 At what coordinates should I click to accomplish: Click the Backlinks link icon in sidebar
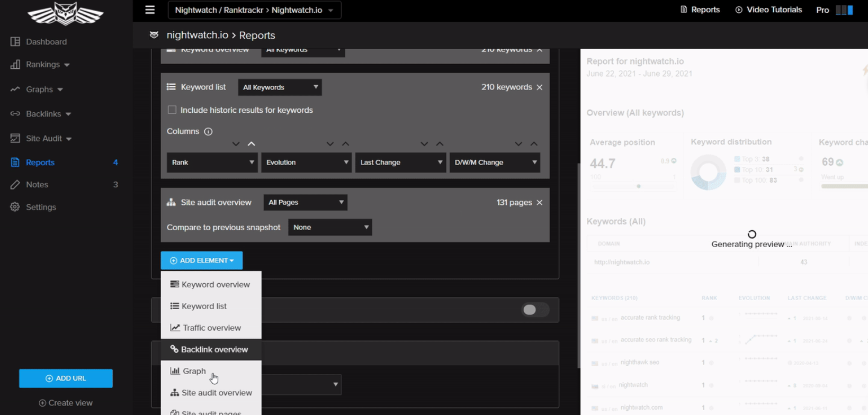pos(15,114)
